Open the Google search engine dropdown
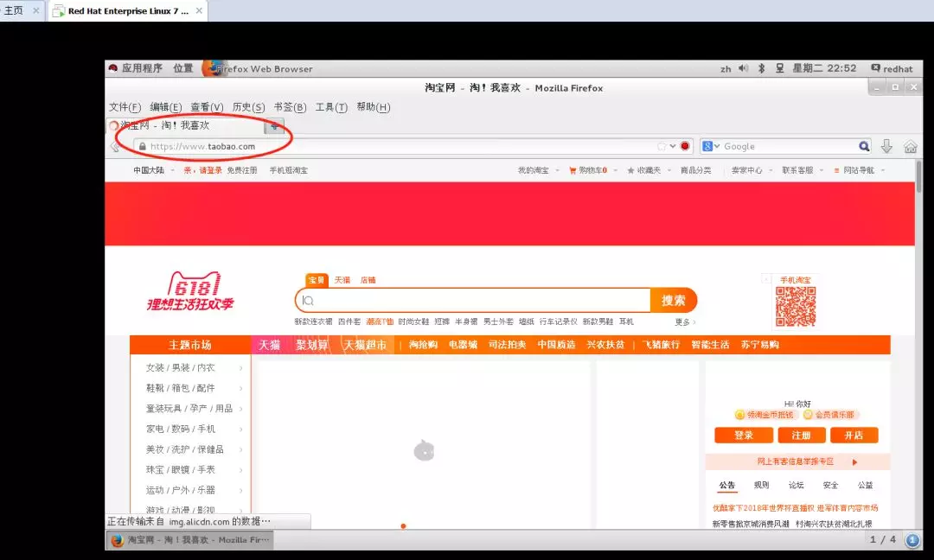Image resolution: width=934 pixels, height=560 pixels. click(711, 146)
